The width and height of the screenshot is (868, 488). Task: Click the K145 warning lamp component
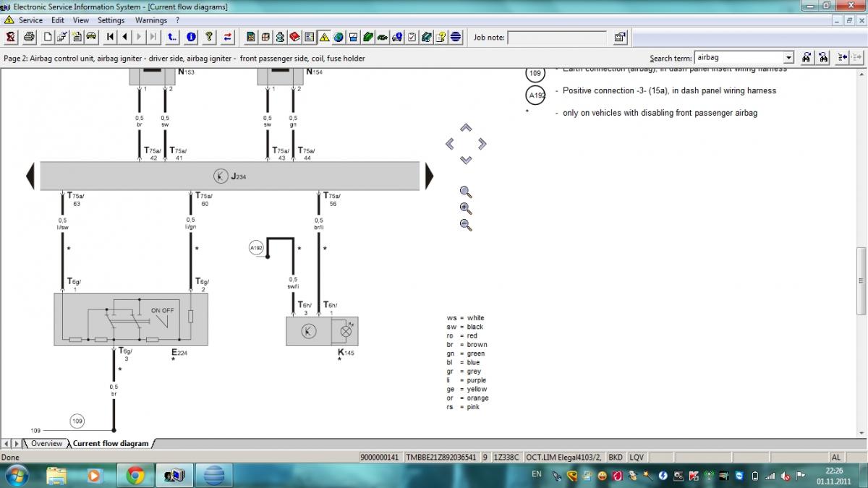point(322,331)
